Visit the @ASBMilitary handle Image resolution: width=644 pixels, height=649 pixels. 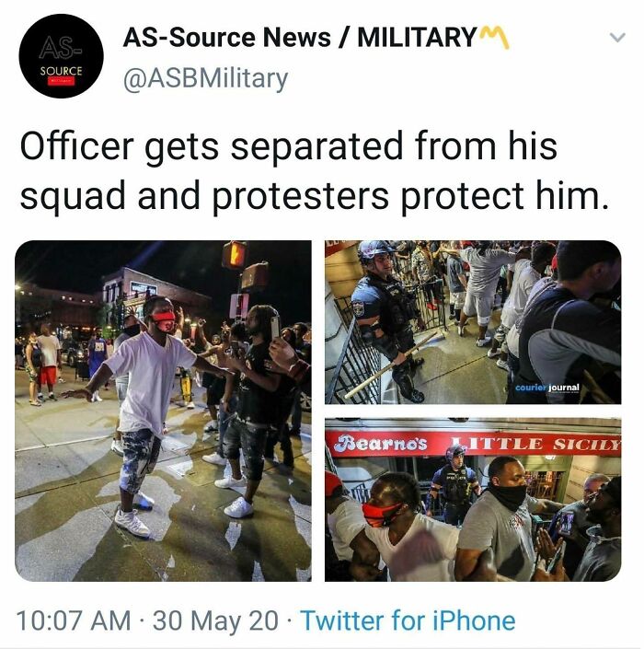(205, 78)
